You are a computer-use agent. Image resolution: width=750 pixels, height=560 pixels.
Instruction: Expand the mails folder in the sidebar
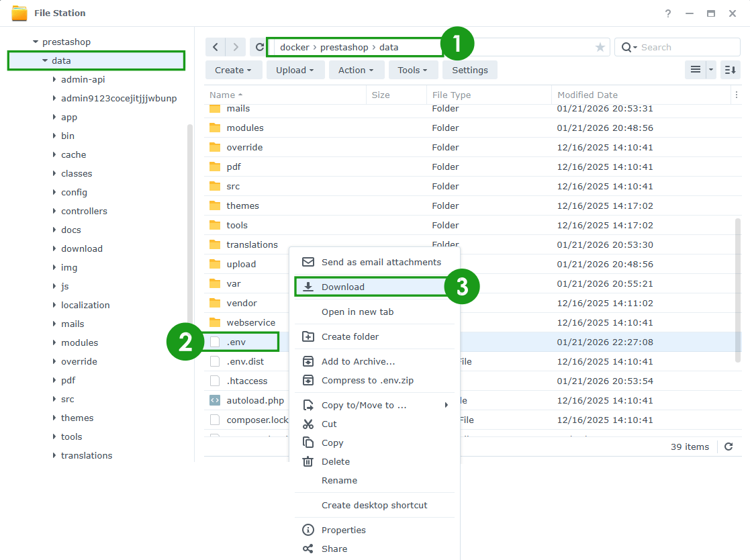pyautogui.click(x=54, y=324)
